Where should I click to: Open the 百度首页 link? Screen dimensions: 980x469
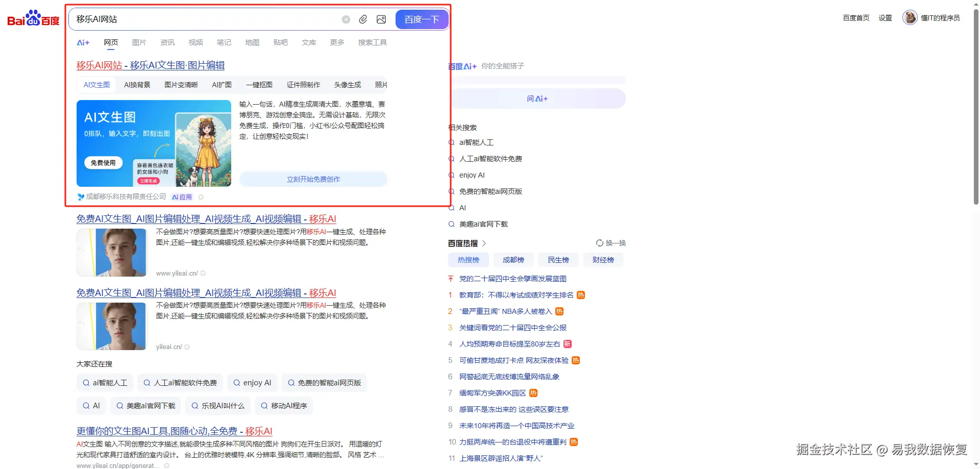(856, 18)
